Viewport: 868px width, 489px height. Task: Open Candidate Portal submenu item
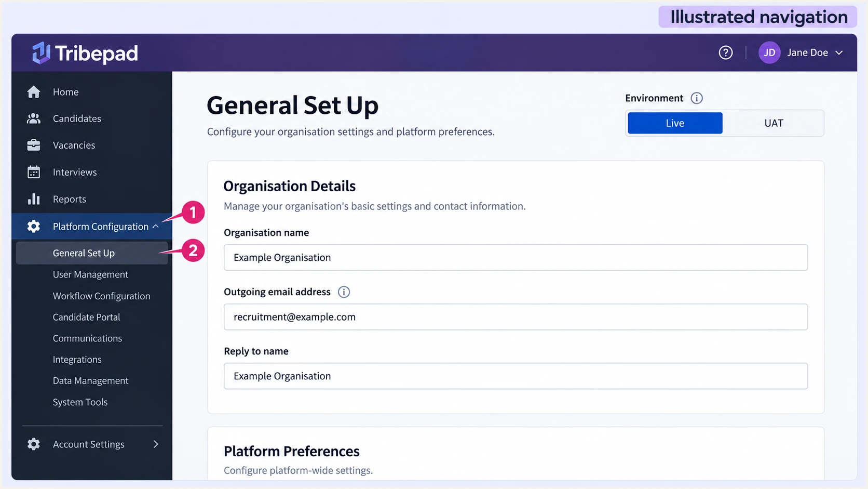86,317
